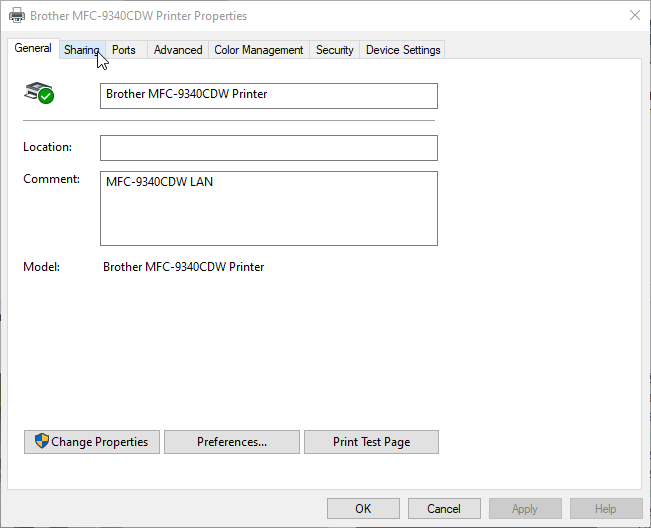Click the printer name text field
Image resolution: width=651 pixels, height=528 pixels.
269,96
